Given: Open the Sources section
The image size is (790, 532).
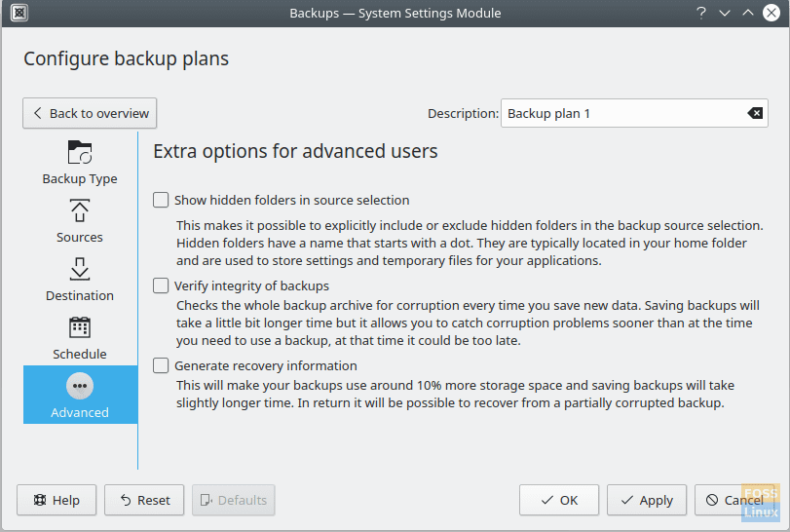Looking at the screenshot, I should [80, 219].
